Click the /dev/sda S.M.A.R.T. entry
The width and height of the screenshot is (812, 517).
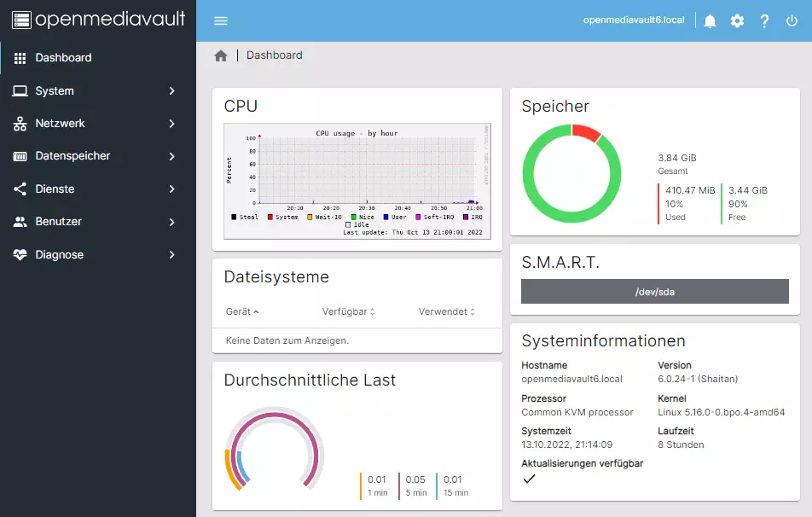point(654,291)
